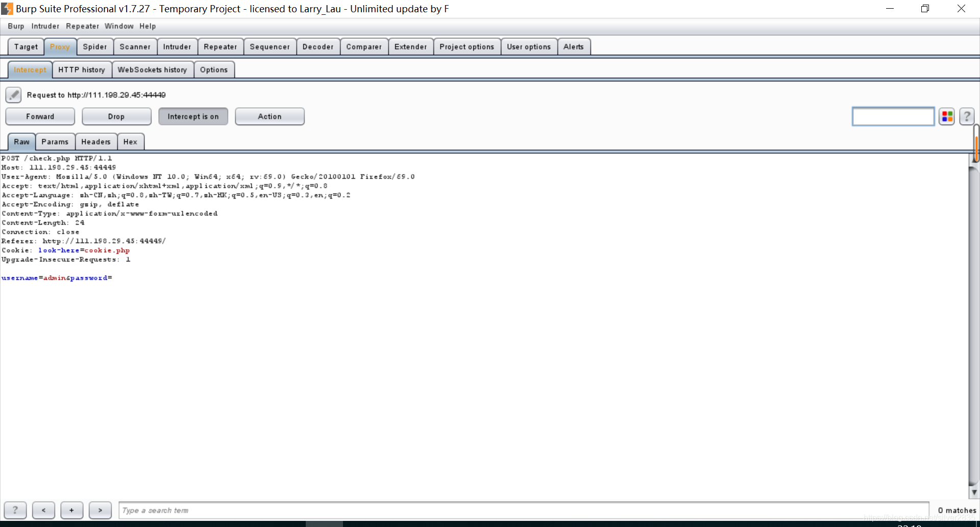Switch to the Hex view tab
Image resolution: width=980 pixels, height=527 pixels.
click(x=131, y=141)
